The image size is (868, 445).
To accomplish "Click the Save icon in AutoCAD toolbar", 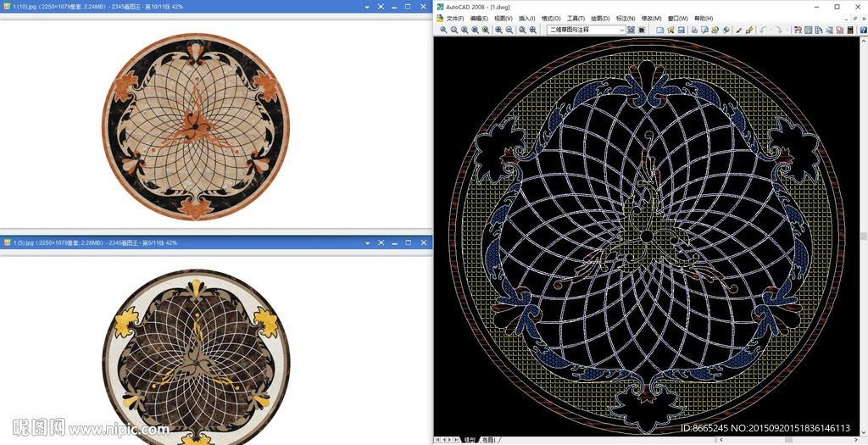I will (681, 30).
